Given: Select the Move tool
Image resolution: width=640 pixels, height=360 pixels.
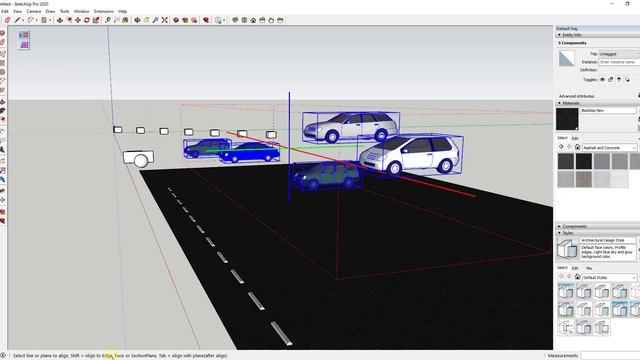Looking at the screenshot, I should (x=78, y=20).
